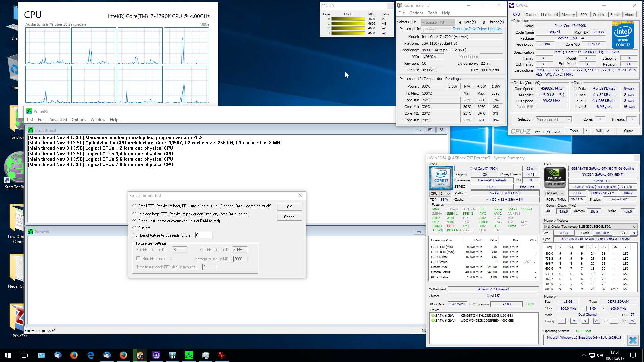Switch to the Mainboard tab in CPU-Z
The width and height of the screenshot is (644, 362).
[549, 15]
